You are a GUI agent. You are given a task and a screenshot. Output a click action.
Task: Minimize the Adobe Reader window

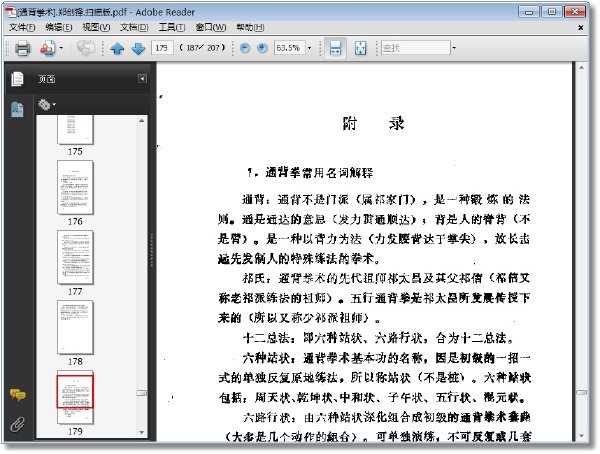point(529,12)
